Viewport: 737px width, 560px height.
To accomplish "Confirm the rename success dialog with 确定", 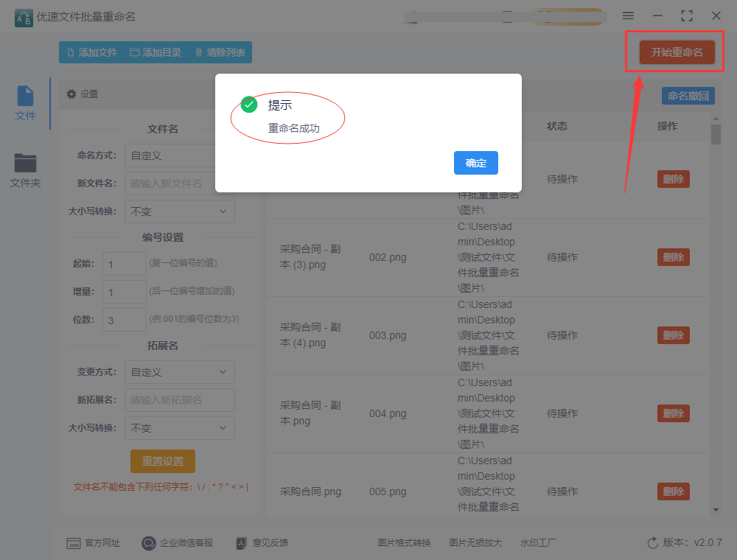I will coord(475,163).
